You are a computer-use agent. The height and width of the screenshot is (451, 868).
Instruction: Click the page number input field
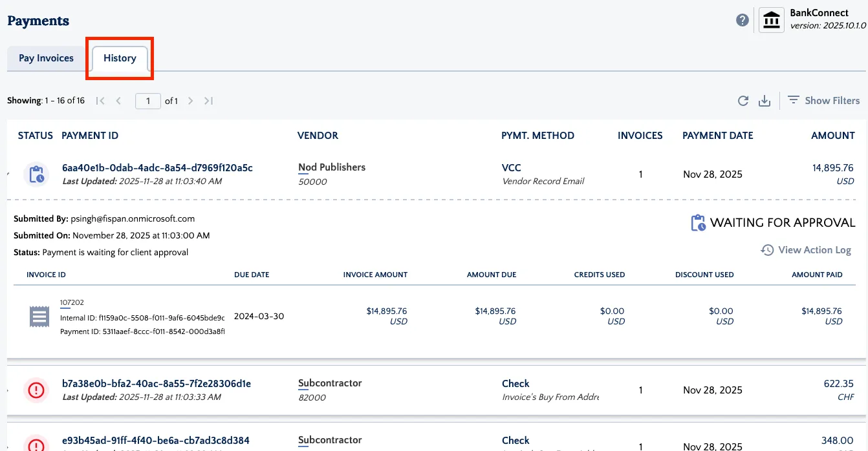click(148, 101)
